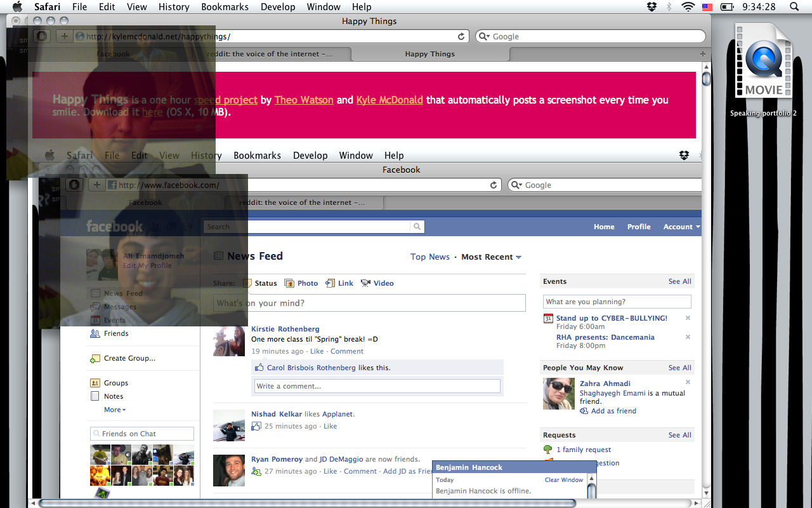
Task: Click the Kyle McDonald link
Action: tap(390, 100)
